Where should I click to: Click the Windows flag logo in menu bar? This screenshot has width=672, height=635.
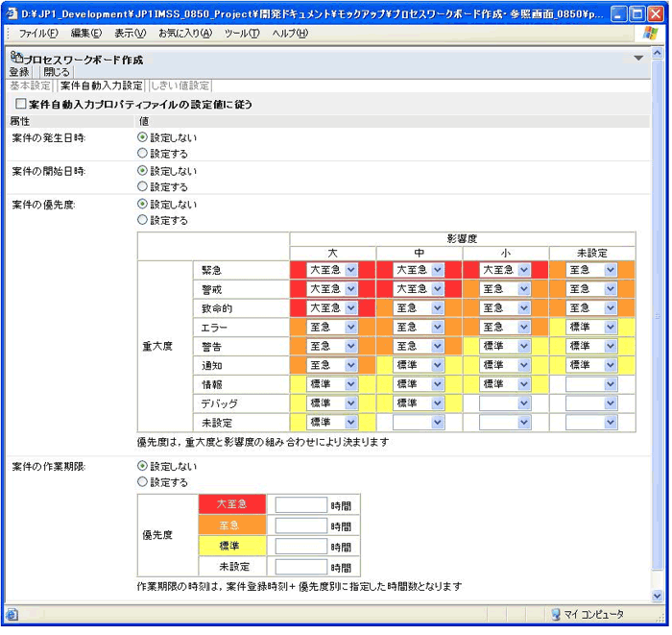coord(651,33)
